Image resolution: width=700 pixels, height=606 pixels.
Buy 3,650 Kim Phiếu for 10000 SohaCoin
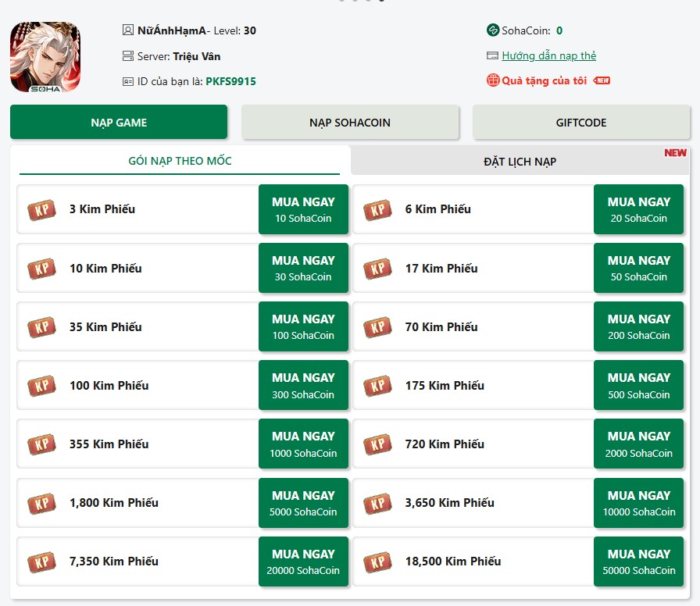click(638, 502)
